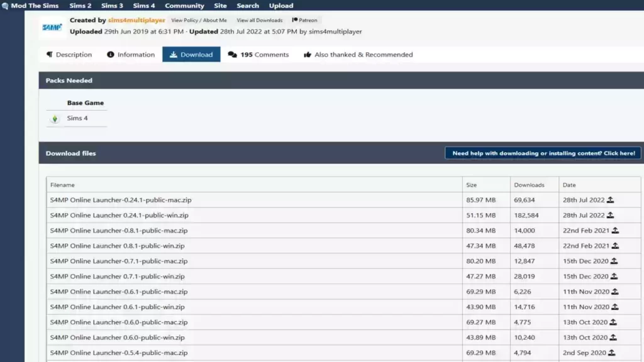Switch to the Information tab
The width and height of the screenshot is (644, 362).
click(131, 55)
